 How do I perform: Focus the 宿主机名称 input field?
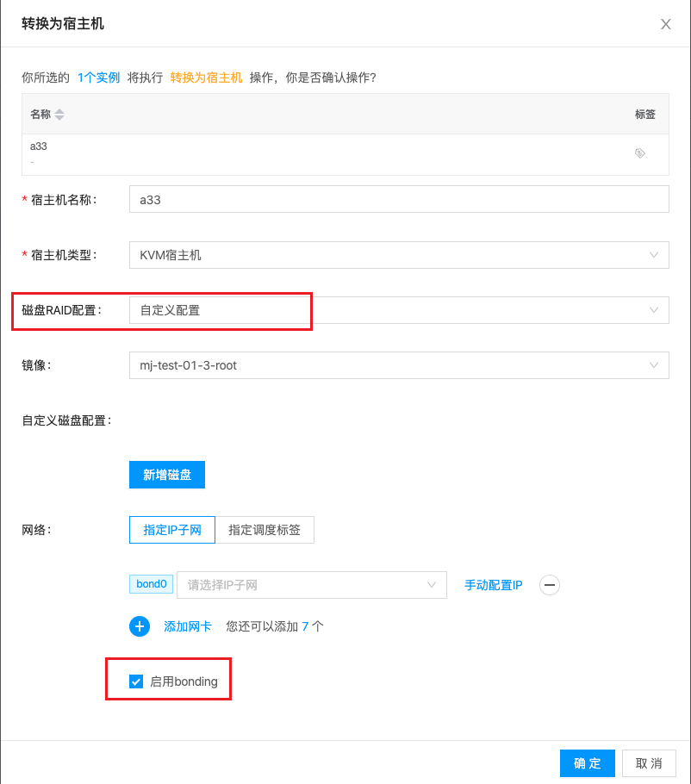[x=398, y=200]
